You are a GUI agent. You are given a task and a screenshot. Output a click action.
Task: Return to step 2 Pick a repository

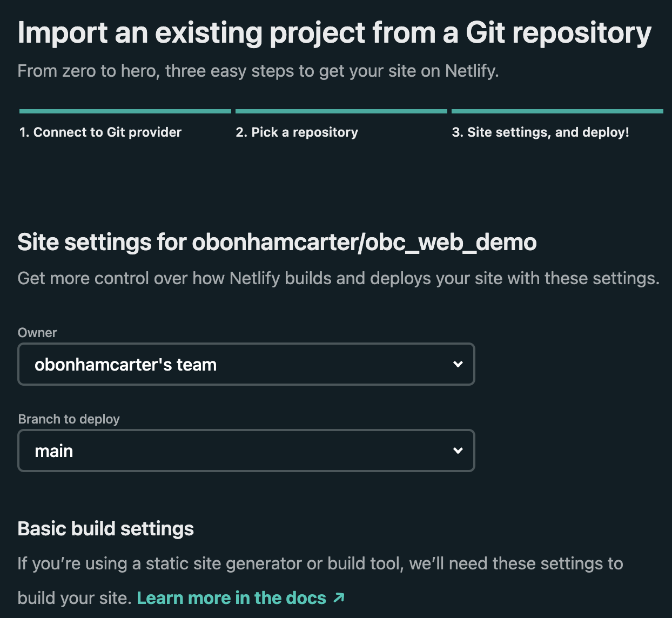[297, 132]
